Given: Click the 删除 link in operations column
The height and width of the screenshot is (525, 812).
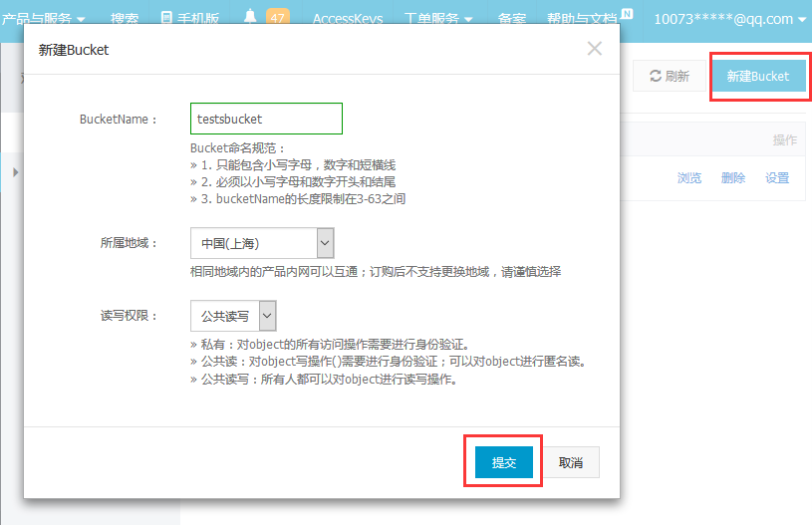Looking at the screenshot, I should pyautogui.click(x=733, y=178).
